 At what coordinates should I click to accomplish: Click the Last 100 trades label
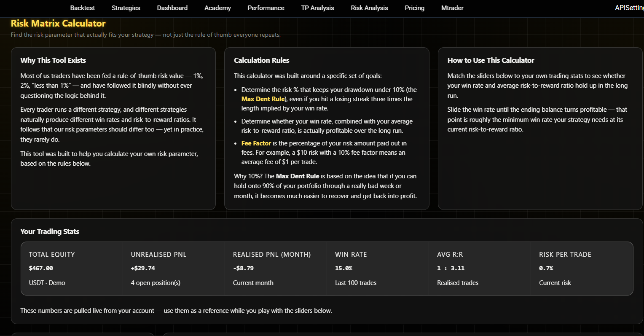356,283
